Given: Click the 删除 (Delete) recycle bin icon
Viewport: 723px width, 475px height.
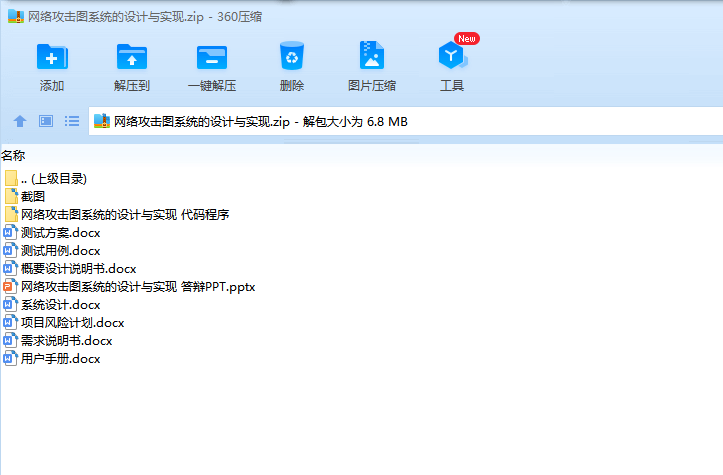Looking at the screenshot, I should point(292,56).
